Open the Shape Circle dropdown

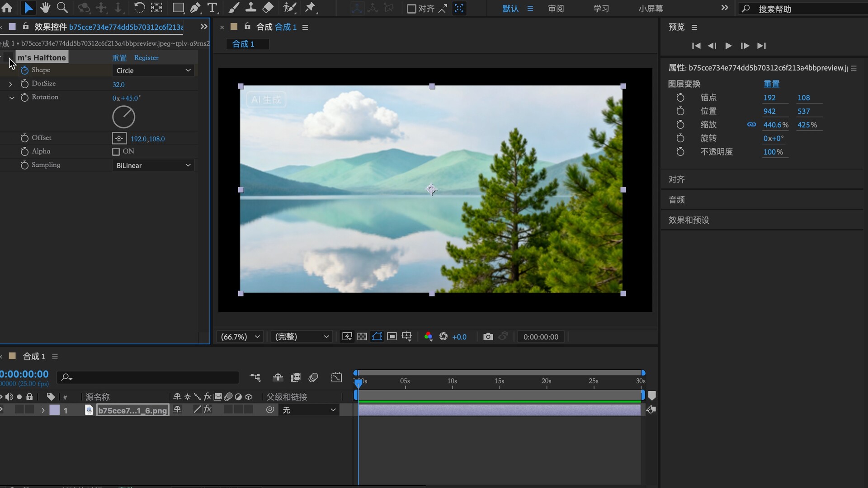click(x=153, y=70)
